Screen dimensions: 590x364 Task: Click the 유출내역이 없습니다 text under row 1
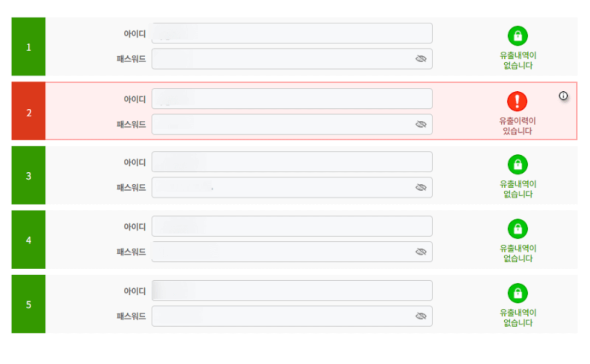pyautogui.click(x=518, y=59)
